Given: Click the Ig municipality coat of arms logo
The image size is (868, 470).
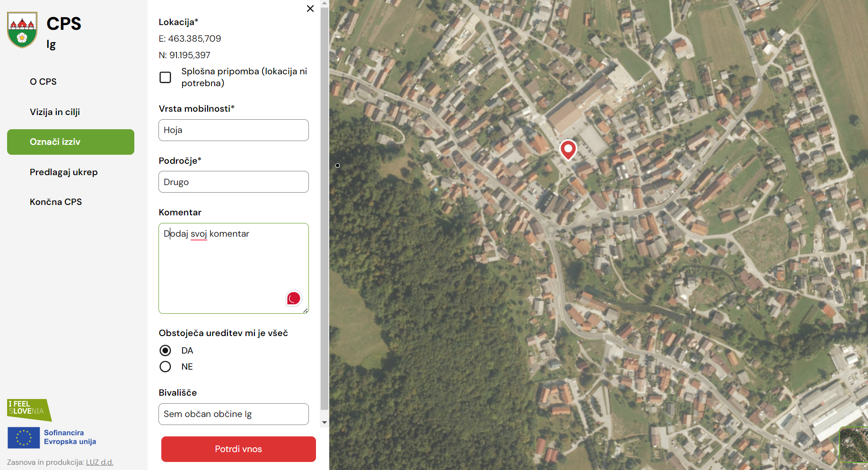Looking at the screenshot, I should (22, 30).
